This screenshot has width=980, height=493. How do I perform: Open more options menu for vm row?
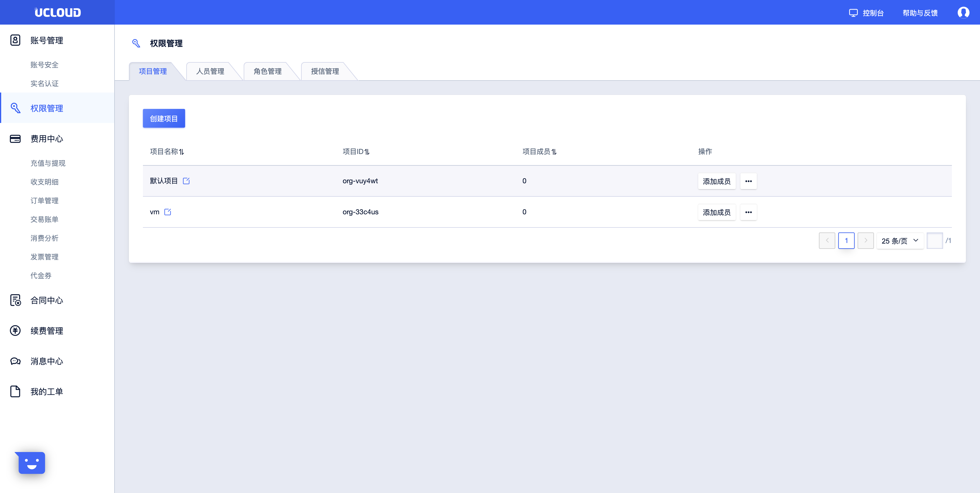point(748,212)
